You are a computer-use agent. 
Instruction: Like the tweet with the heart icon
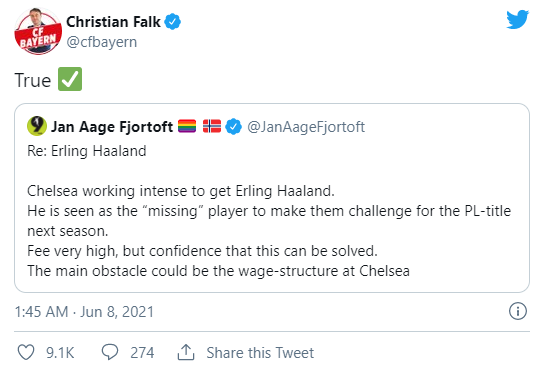(x=26, y=353)
